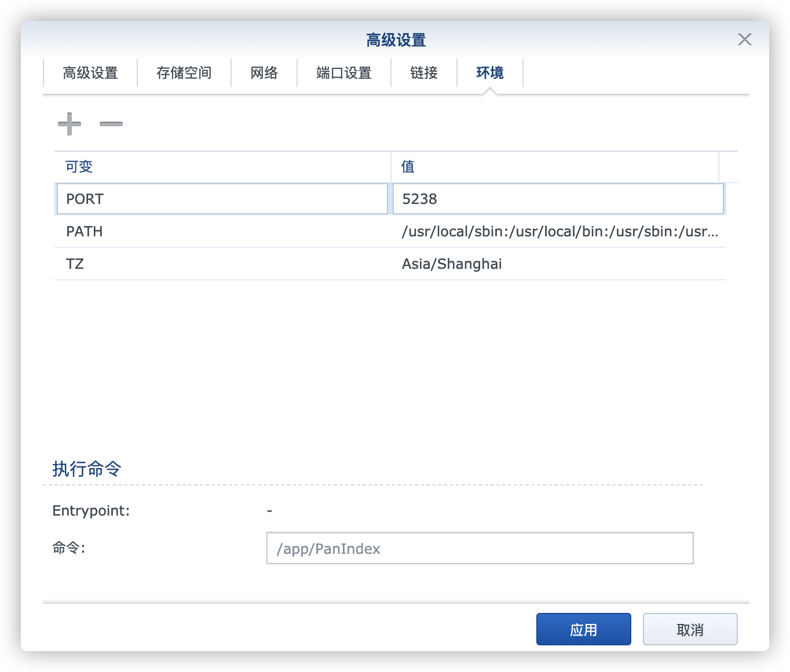Image resolution: width=790 pixels, height=672 pixels.
Task: Open the 链接 tab
Action: pyautogui.click(x=423, y=73)
